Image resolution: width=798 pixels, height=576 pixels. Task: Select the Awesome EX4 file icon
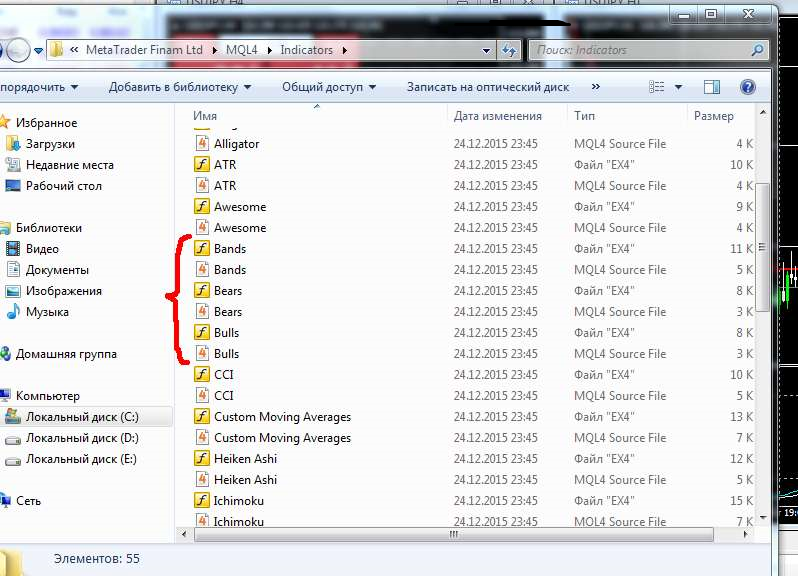(202, 207)
